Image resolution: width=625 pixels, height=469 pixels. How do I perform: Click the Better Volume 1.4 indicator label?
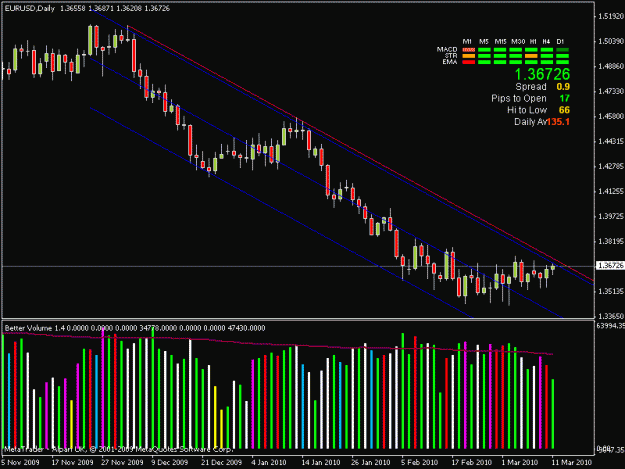tap(35, 328)
